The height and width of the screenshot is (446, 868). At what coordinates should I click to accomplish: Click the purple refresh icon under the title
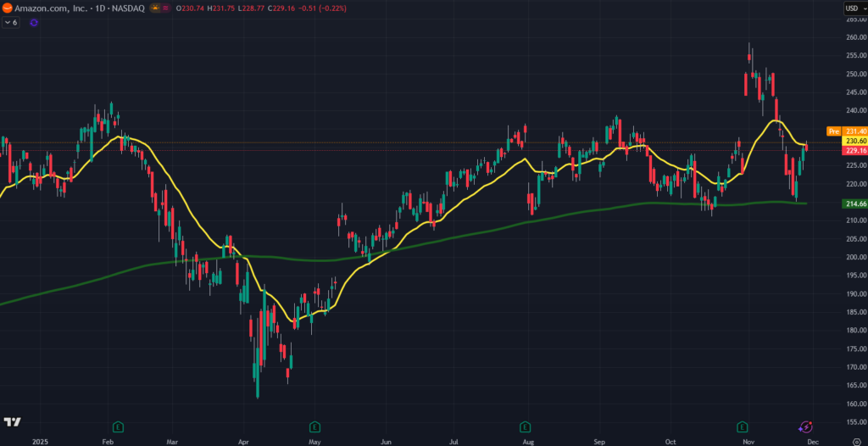point(34,22)
